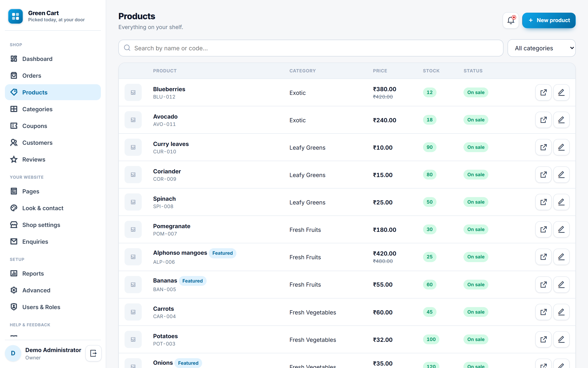
Task: Open Coupons in sidebar
Action: click(x=53, y=126)
